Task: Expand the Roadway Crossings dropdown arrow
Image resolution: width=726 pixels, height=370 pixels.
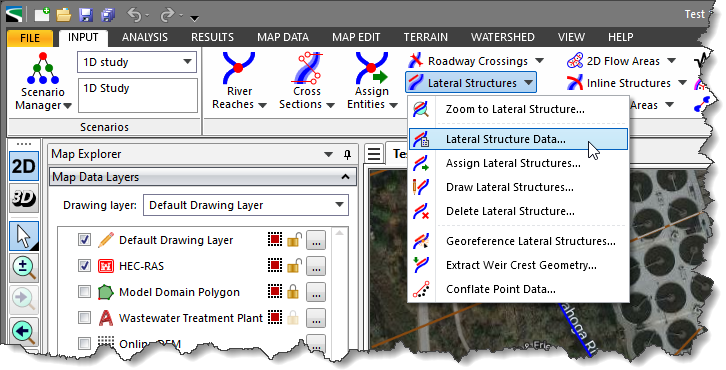Action: 539,61
